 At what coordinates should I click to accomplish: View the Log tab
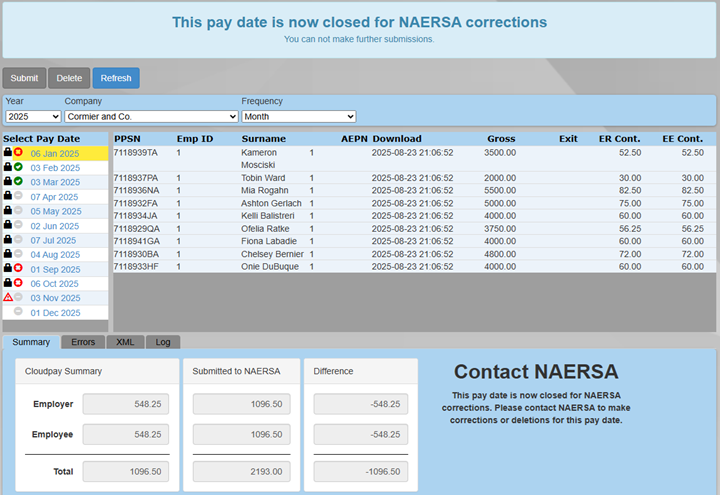(163, 342)
